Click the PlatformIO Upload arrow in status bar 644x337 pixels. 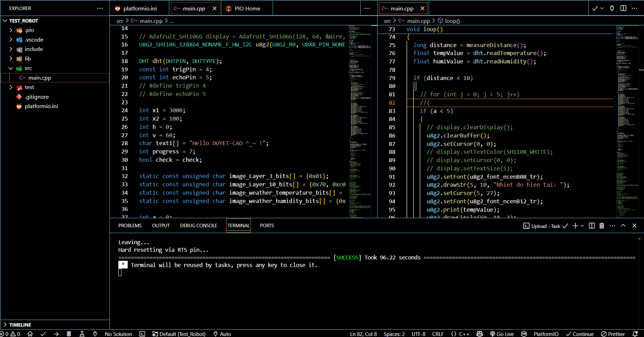(56, 334)
